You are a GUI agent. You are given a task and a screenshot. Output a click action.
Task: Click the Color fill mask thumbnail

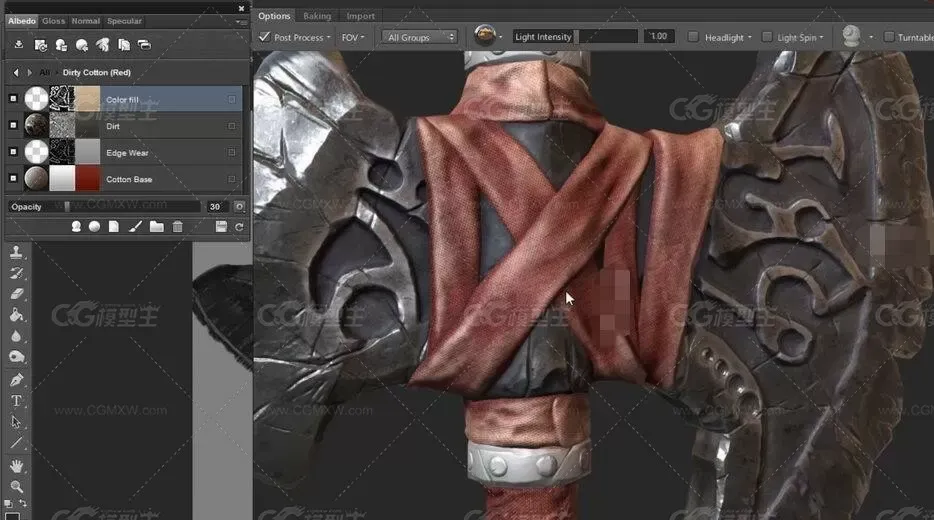tap(62, 99)
